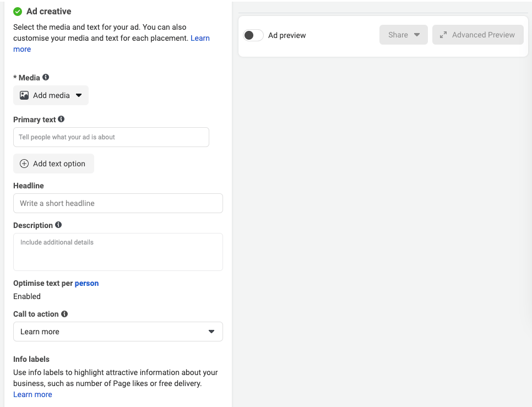
Task: Open the Share dropdown menu
Action: 403,35
